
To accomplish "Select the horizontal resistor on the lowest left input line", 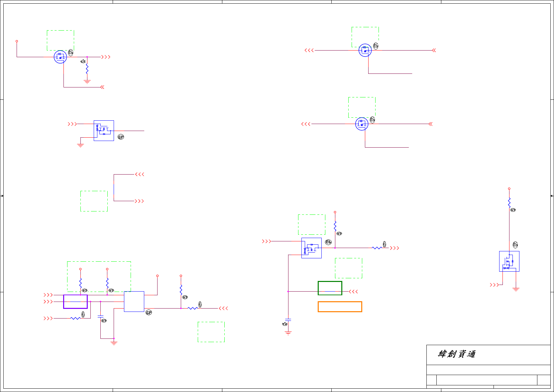I will [x=75, y=318].
